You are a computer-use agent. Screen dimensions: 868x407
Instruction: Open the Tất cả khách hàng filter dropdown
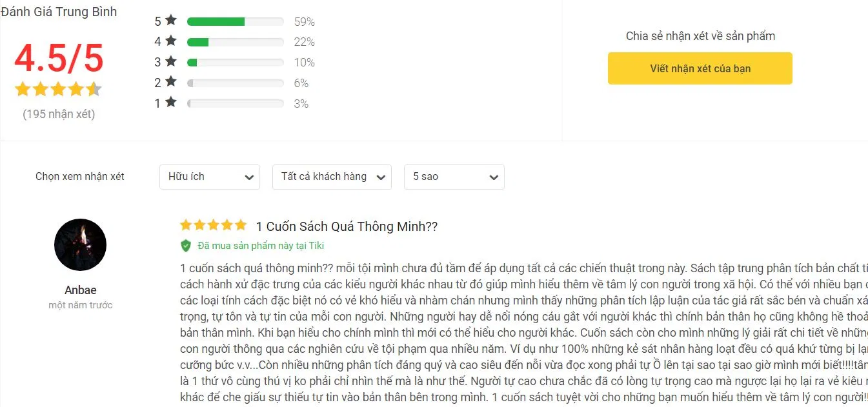tap(331, 176)
